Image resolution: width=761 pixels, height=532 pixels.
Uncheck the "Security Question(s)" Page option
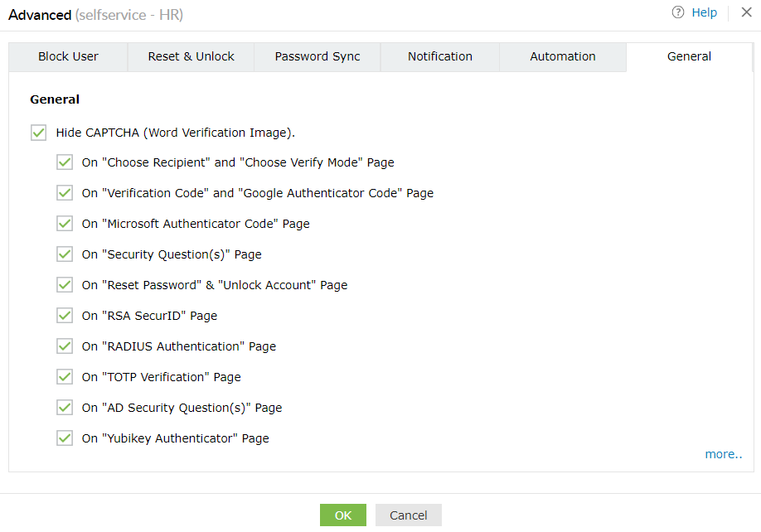pyautogui.click(x=65, y=254)
